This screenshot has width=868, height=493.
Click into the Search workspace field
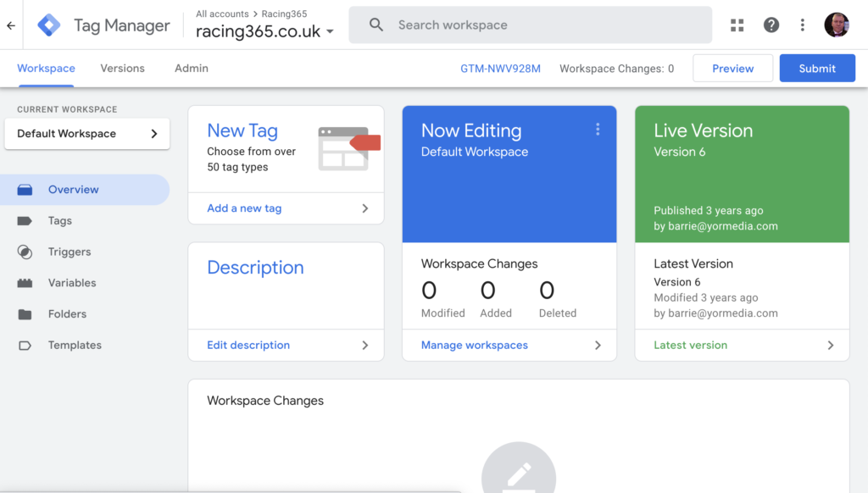531,25
